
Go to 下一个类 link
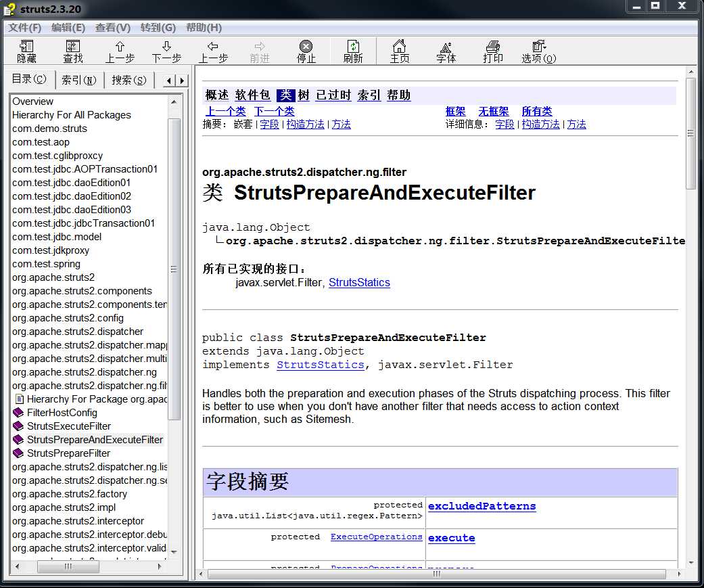point(275,111)
